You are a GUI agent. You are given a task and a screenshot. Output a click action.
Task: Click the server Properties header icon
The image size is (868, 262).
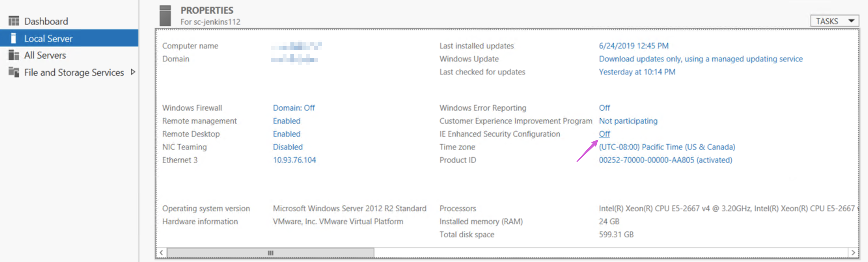165,16
